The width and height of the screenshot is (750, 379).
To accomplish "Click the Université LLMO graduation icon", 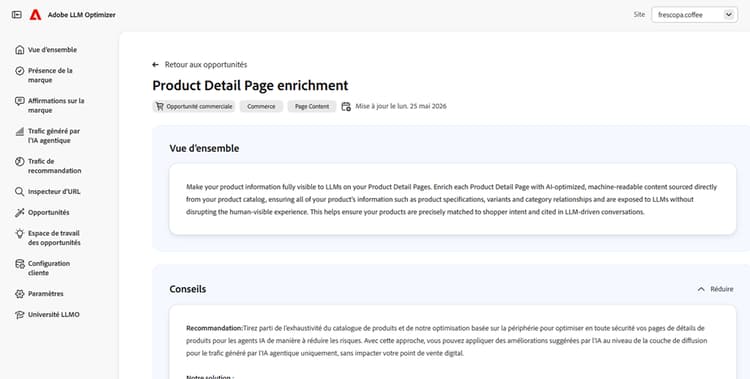I will [20, 315].
